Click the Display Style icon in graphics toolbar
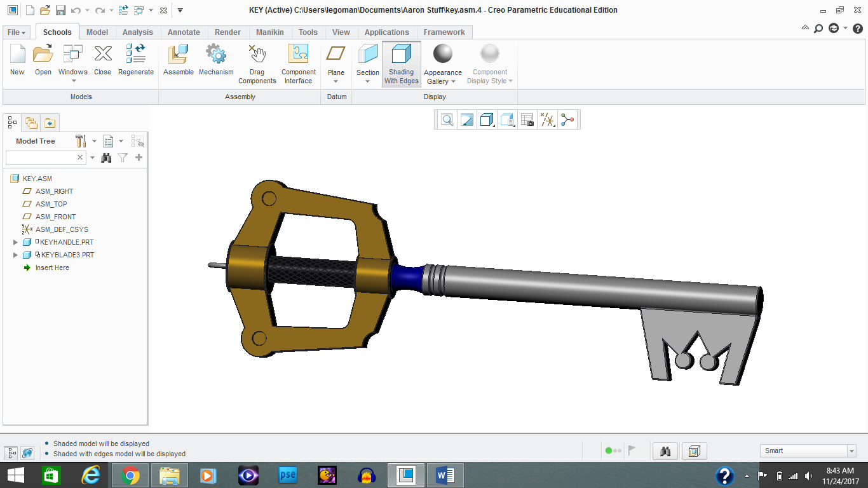 pyautogui.click(x=487, y=119)
